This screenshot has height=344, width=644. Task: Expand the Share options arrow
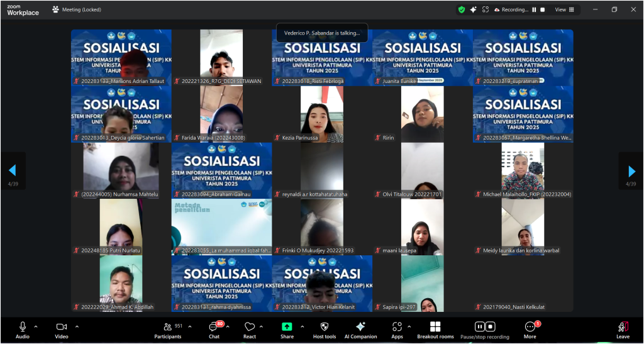pos(303,326)
